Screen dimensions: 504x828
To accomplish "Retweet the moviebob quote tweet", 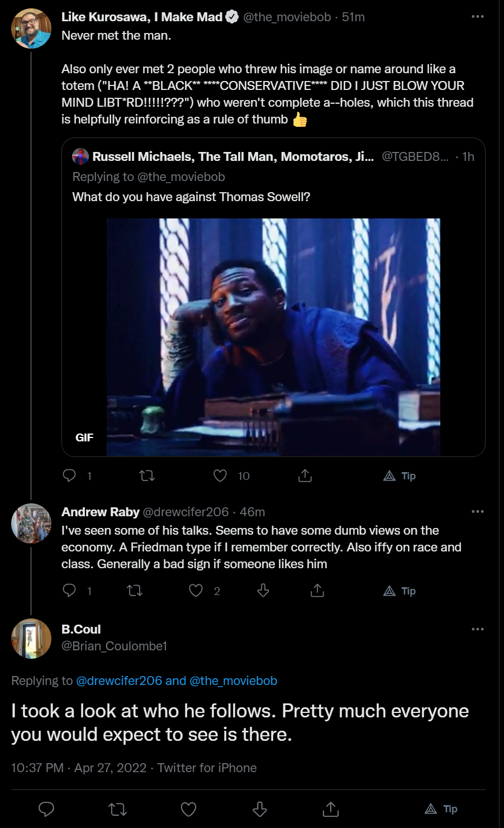I will (x=147, y=475).
